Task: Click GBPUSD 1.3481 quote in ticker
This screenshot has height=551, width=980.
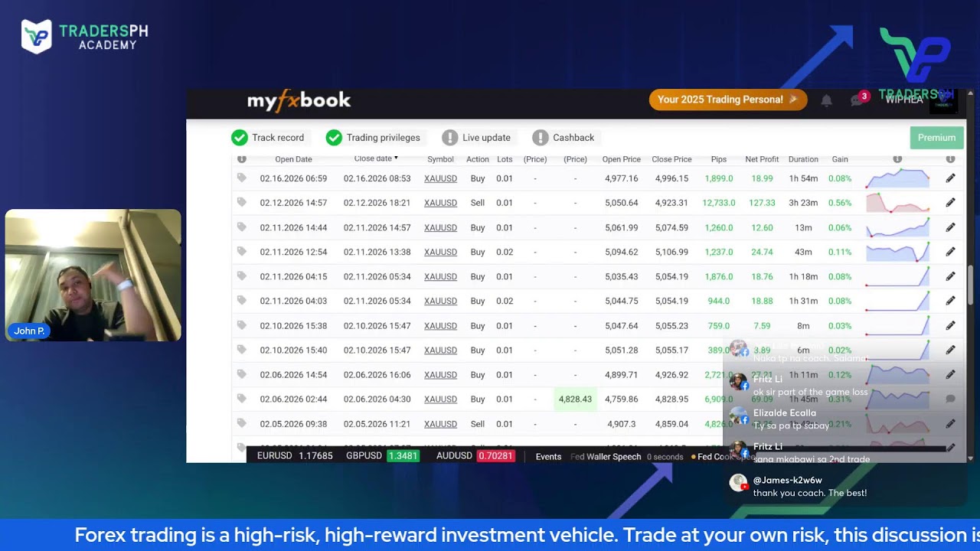Action: (382, 456)
